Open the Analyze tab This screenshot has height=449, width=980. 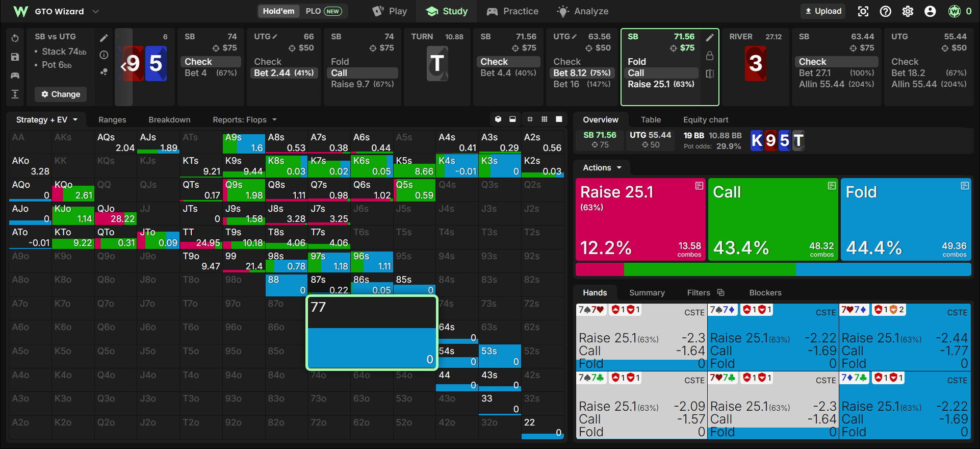pyautogui.click(x=583, y=11)
